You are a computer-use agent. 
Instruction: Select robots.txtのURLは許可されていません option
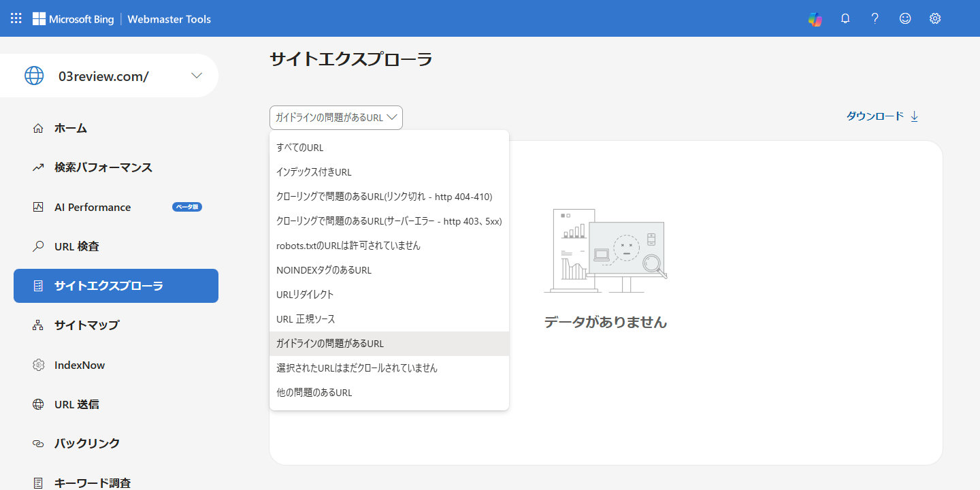click(348, 246)
